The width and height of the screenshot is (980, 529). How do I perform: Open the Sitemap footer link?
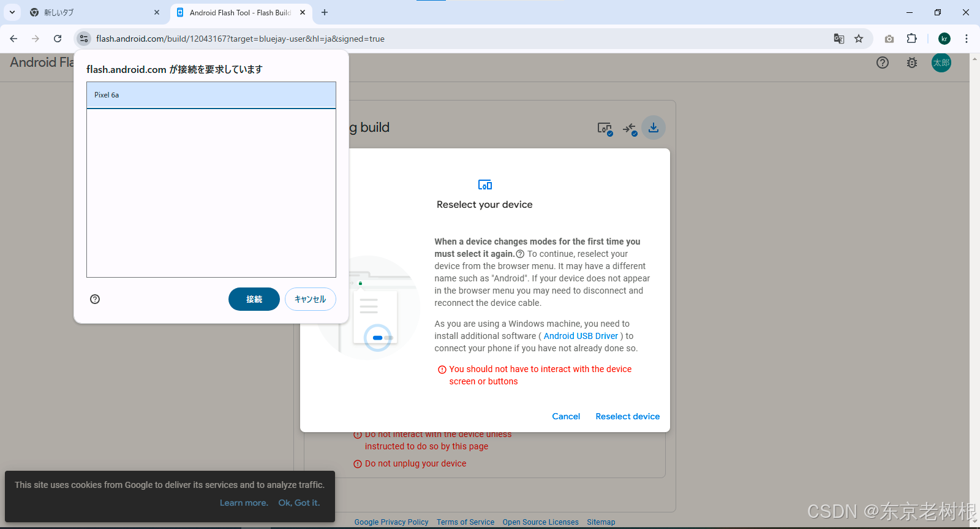[x=601, y=522]
